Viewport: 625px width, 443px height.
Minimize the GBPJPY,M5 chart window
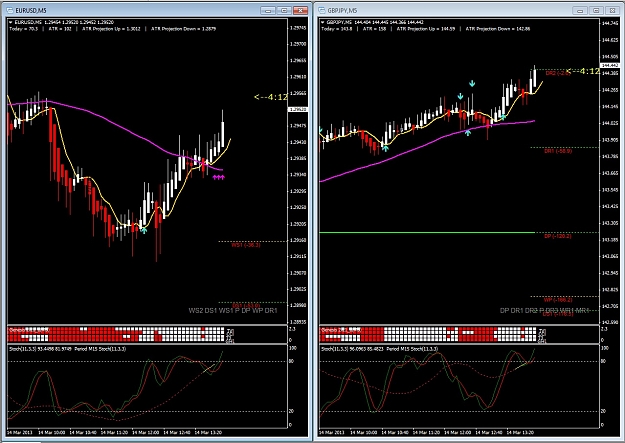[x=580, y=10]
